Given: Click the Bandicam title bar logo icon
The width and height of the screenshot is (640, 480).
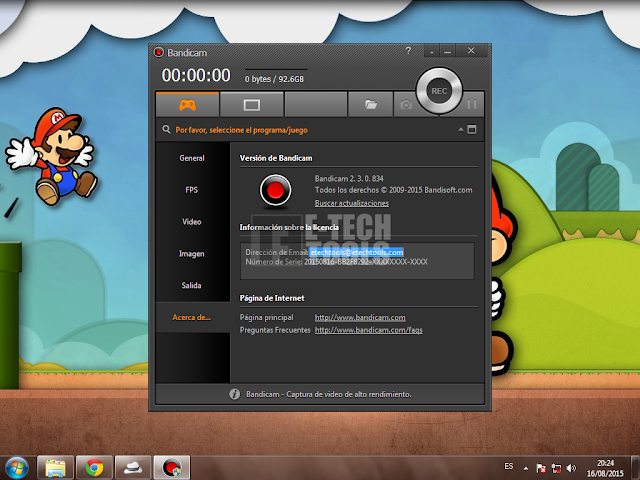Looking at the screenshot, I should (159, 52).
